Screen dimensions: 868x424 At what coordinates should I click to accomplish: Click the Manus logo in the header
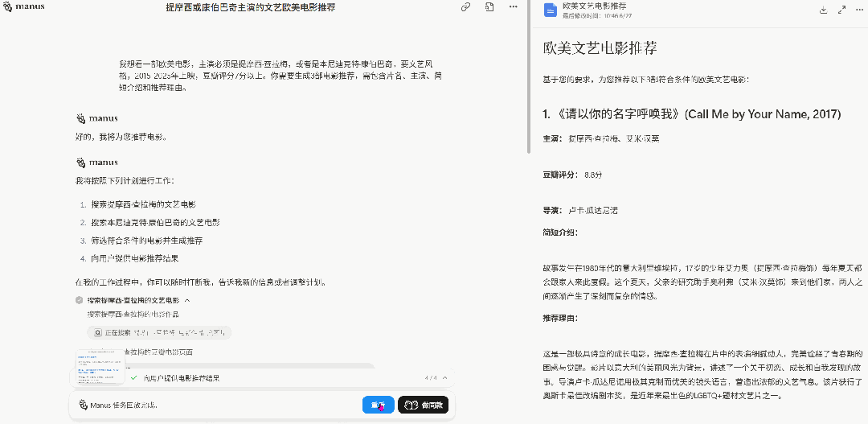click(x=24, y=6)
